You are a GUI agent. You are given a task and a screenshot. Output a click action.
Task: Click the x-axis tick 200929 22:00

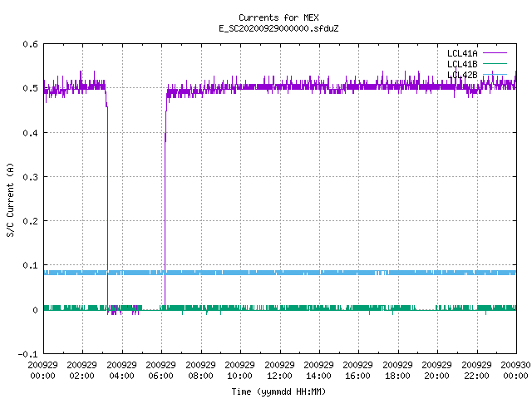tap(476, 370)
